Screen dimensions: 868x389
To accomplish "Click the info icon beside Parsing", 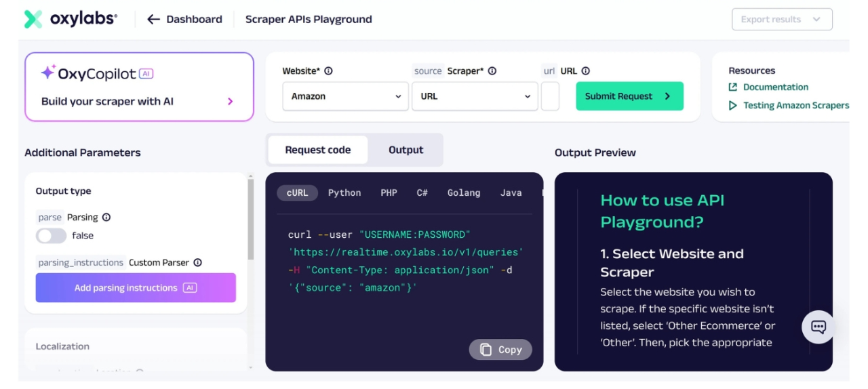I will 106,218.
